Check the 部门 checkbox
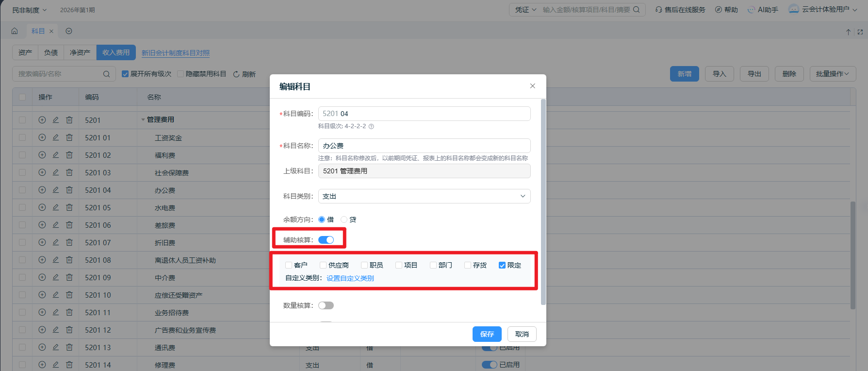The width and height of the screenshot is (868, 371). (433, 265)
